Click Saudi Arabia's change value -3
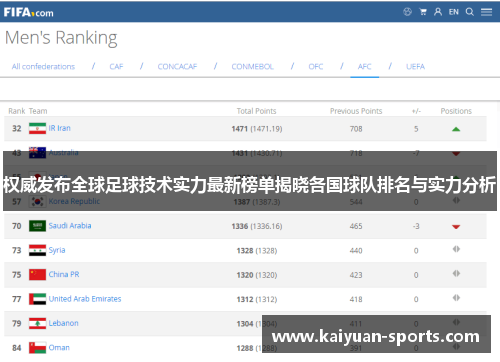The image size is (500, 362). pos(416,226)
